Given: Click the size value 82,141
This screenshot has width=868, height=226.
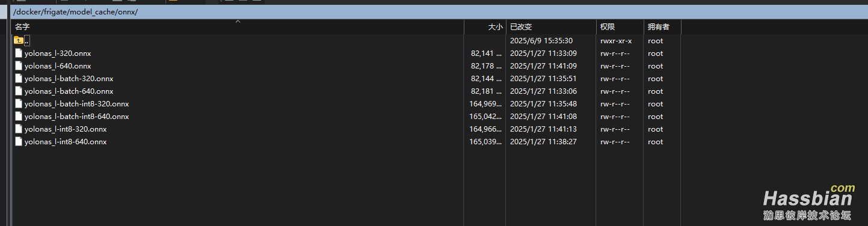Looking at the screenshot, I should [x=486, y=53].
